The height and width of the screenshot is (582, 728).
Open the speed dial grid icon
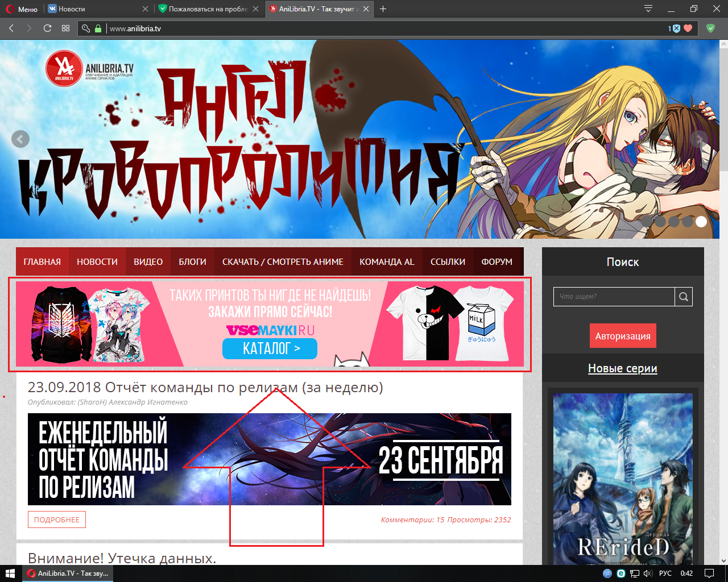point(65,27)
